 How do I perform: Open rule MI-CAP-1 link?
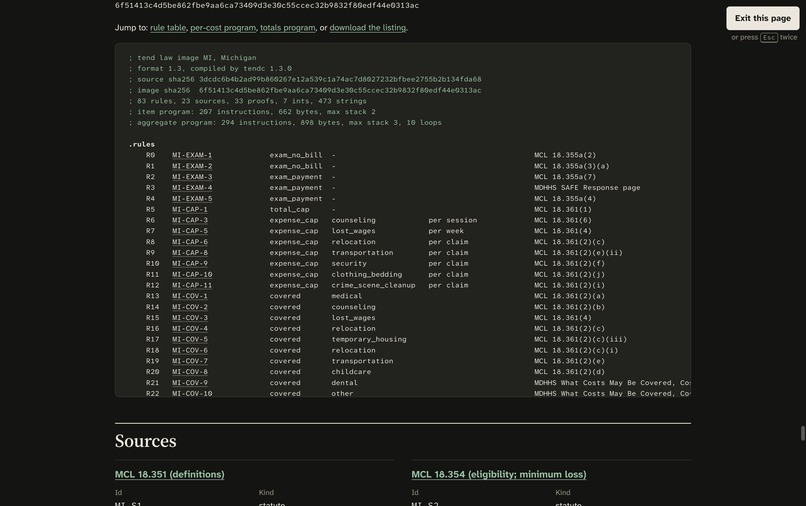pyautogui.click(x=190, y=209)
